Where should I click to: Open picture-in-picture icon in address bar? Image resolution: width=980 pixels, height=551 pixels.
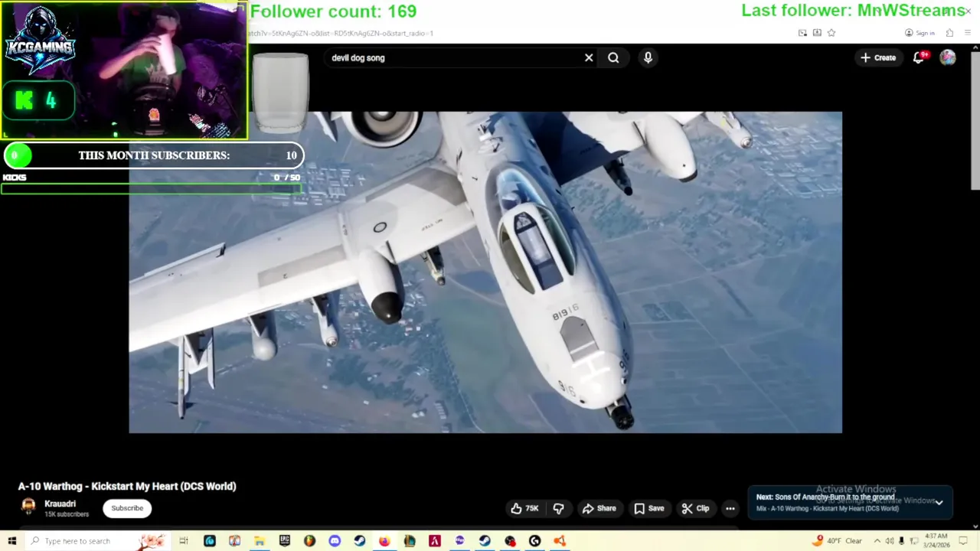tap(802, 33)
